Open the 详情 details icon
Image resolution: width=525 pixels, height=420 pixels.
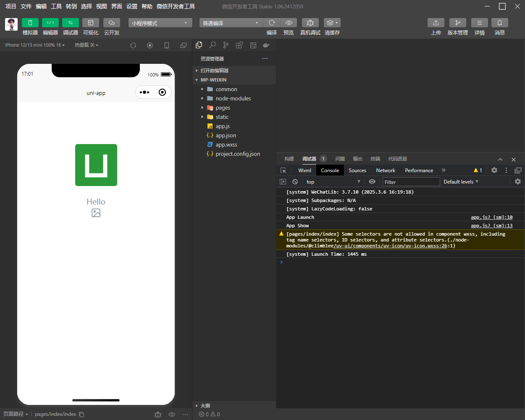480,23
